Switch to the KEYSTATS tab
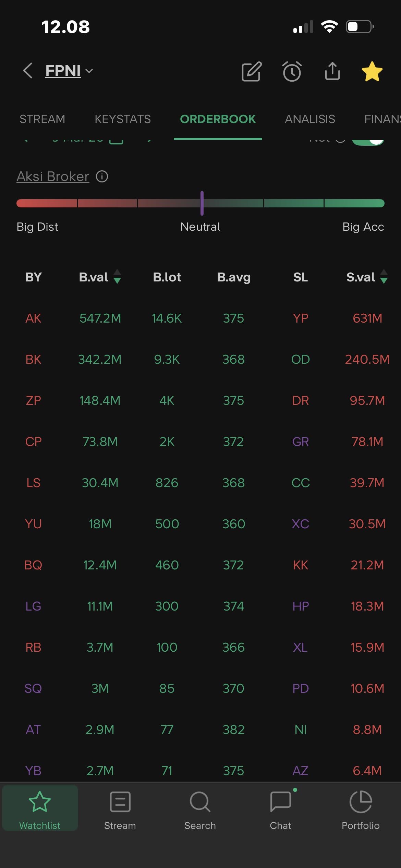Viewport: 401px width, 868px height. [x=123, y=119]
